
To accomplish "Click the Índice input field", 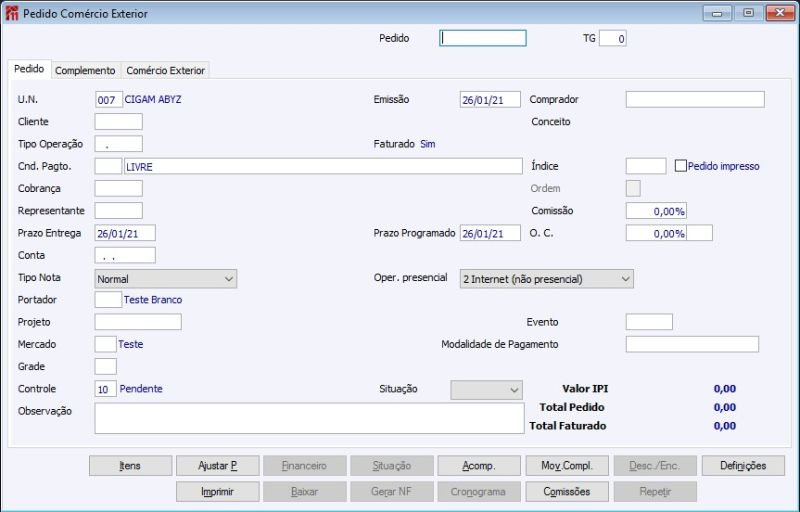I will tap(646, 166).
